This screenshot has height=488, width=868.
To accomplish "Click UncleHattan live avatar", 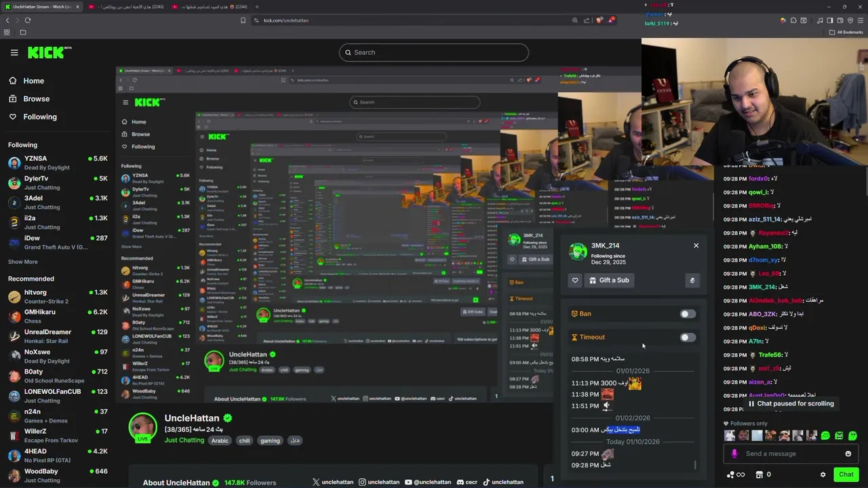I will point(142,428).
